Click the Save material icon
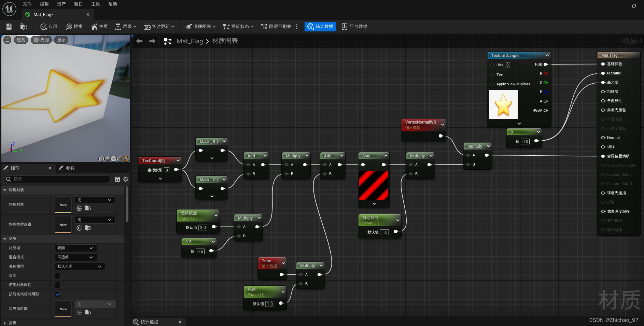 (9, 27)
